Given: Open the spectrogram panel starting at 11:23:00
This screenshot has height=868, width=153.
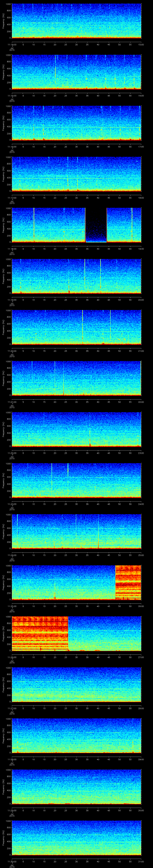Looking at the screenshot, I should [x=76, y=480].
